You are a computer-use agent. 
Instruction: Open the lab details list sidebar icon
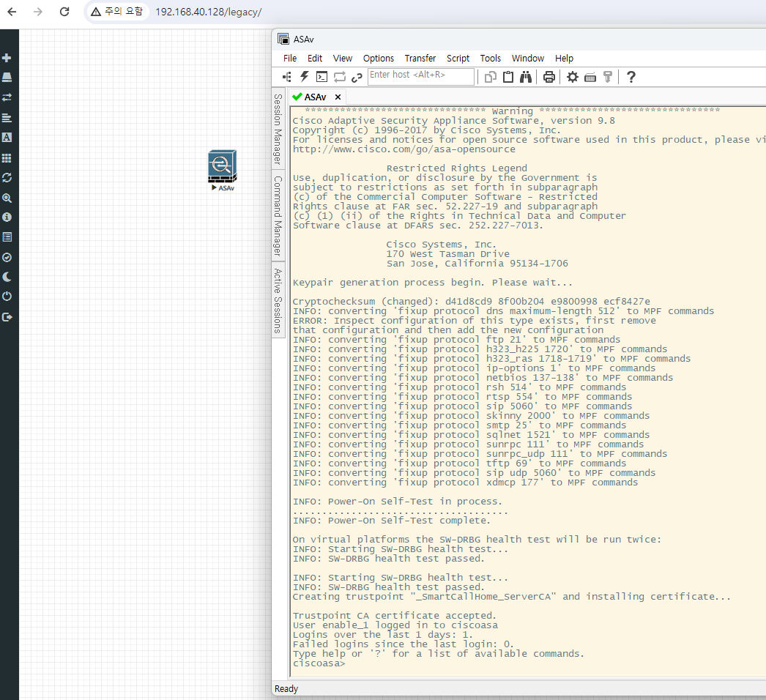[x=7, y=237]
